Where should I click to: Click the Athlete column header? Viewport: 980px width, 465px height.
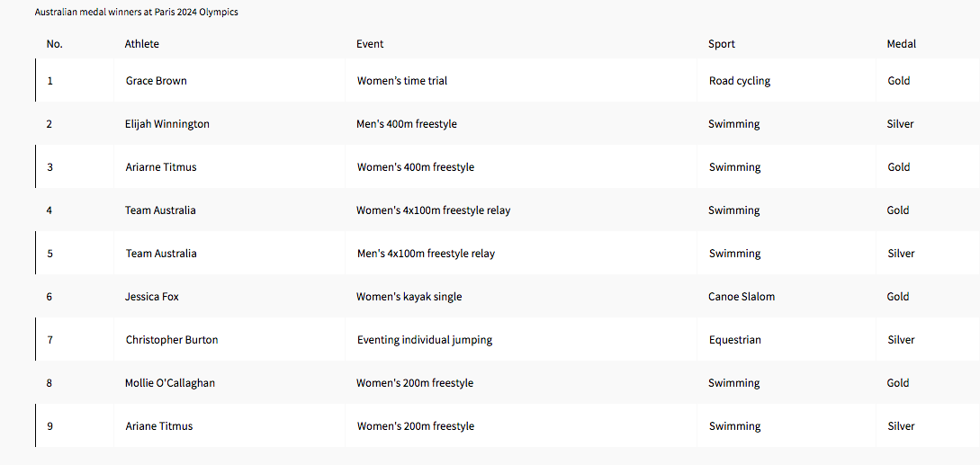(142, 44)
